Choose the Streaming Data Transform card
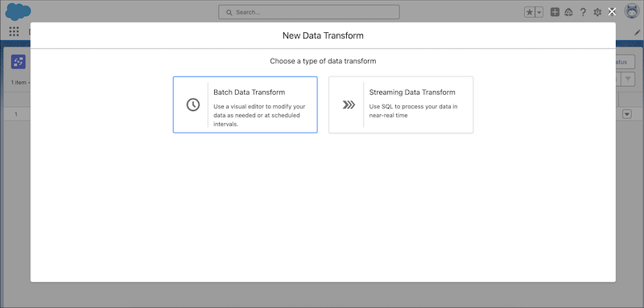 [x=401, y=105]
